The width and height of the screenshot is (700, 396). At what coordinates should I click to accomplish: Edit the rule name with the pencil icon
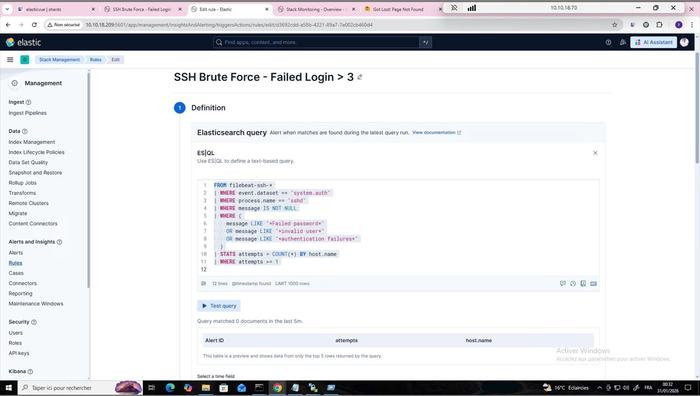pos(360,77)
